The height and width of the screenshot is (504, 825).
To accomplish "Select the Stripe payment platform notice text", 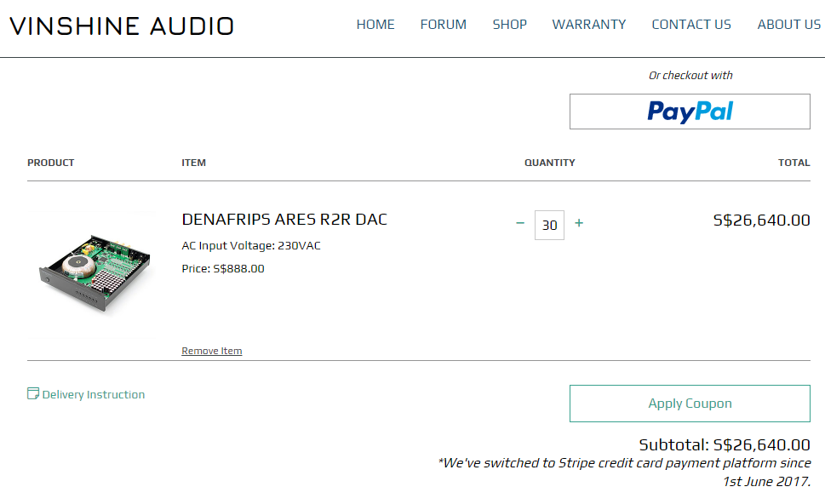I will 625,472.
